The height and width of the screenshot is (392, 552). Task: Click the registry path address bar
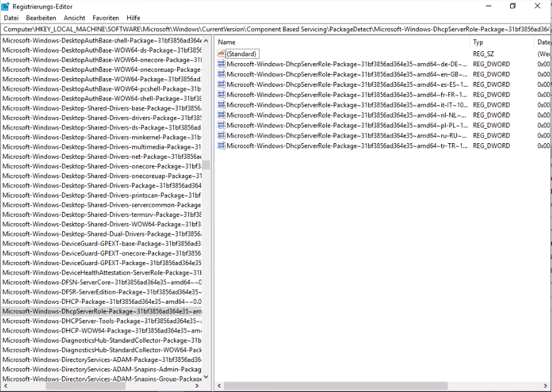(x=275, y=29)
